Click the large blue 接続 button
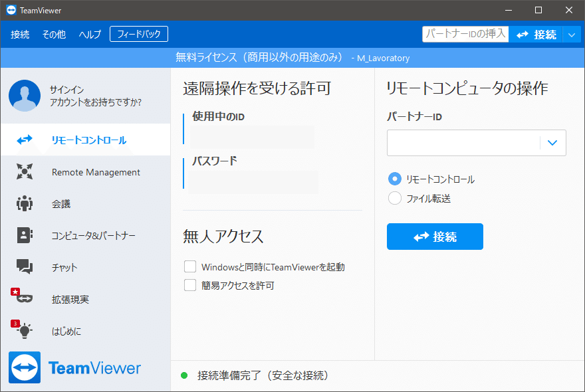This screenshot has height=392, width=585. click(x=435, y=237)
